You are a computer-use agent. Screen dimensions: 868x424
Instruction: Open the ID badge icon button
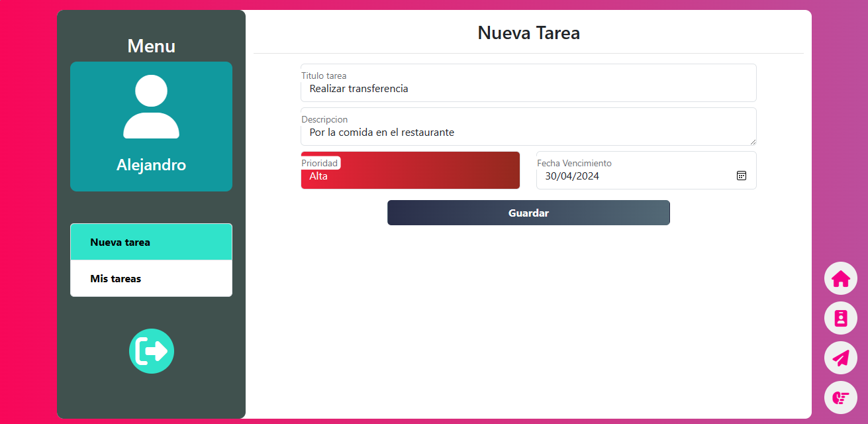(x=840, y=319)
